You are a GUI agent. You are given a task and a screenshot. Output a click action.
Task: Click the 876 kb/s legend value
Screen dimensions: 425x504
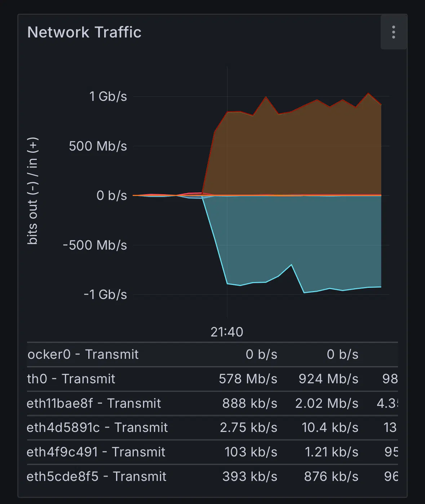tap(331, 477)
